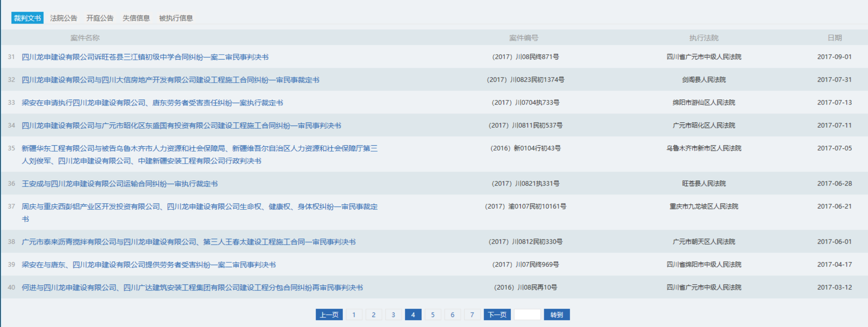Switch to the 裁判文书 tab

pos(27,18)
